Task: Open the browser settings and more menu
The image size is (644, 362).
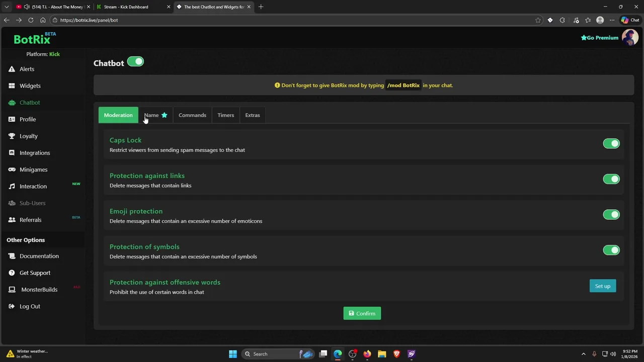Action: [612, 20]
